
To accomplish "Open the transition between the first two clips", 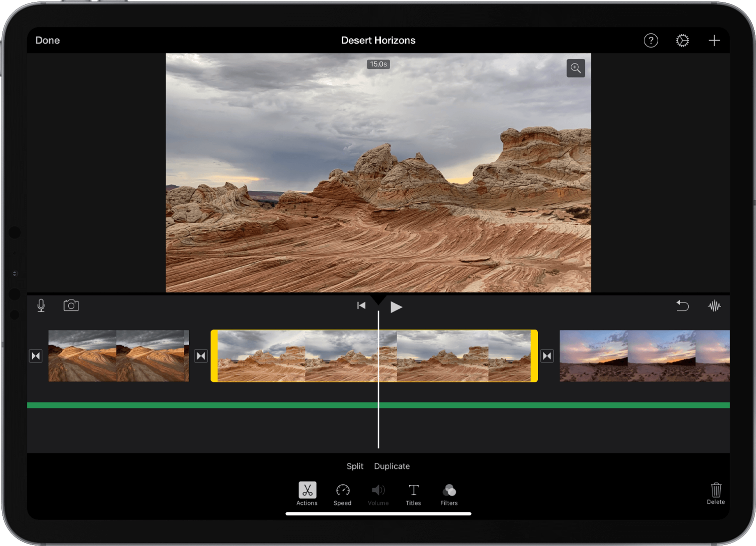I will point(200,355).
